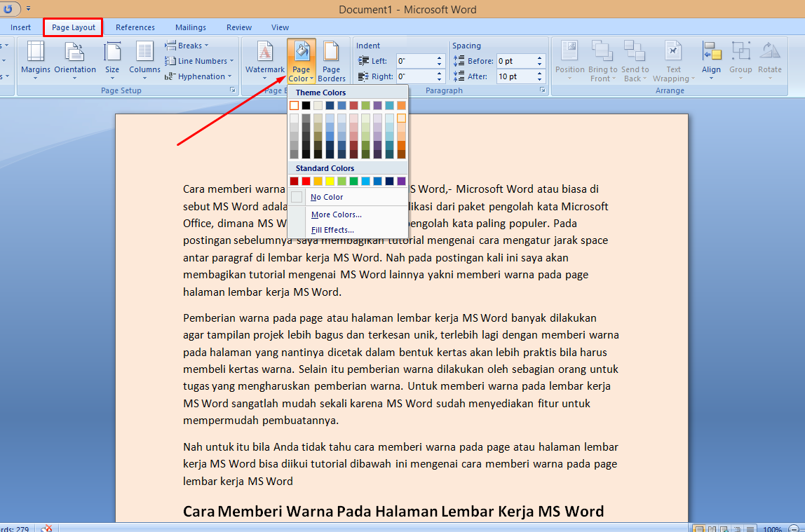Switch to Outline view
The width and height of the screenshot is (805, 532).
point(737,529)
